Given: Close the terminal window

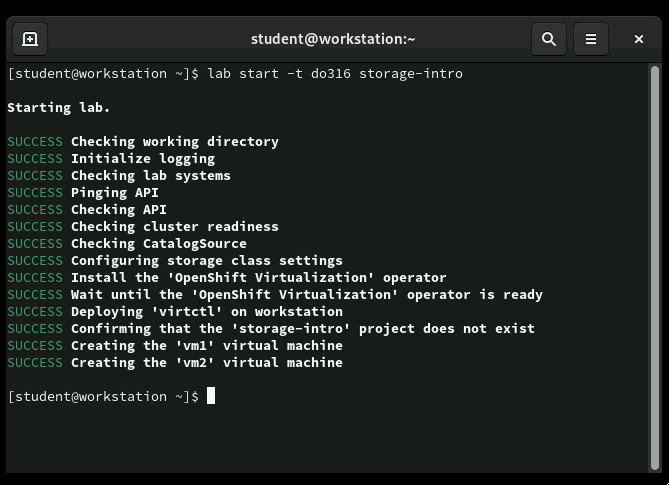Looking at the screenshot, I should tap(639, 39).
